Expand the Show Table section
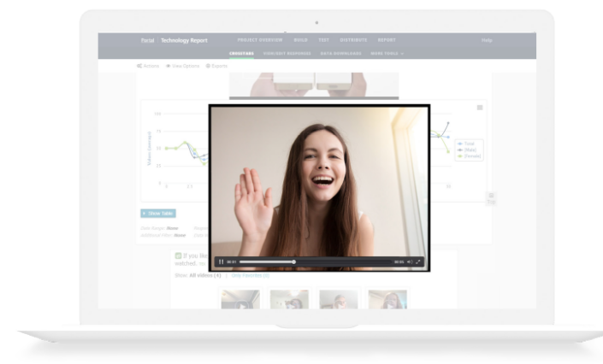The image size is (603, 364). coord(158,213)
